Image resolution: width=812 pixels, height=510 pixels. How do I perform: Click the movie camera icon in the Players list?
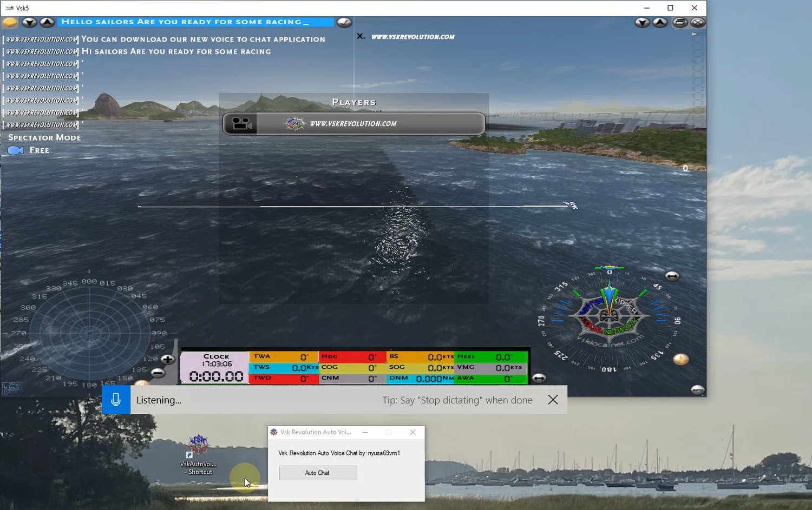(241, 124)
